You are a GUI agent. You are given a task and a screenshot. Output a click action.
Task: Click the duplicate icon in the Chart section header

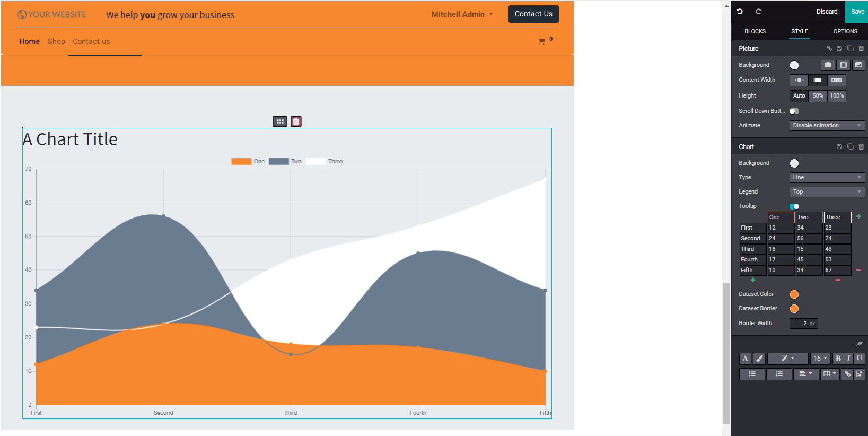click(850, 146)
